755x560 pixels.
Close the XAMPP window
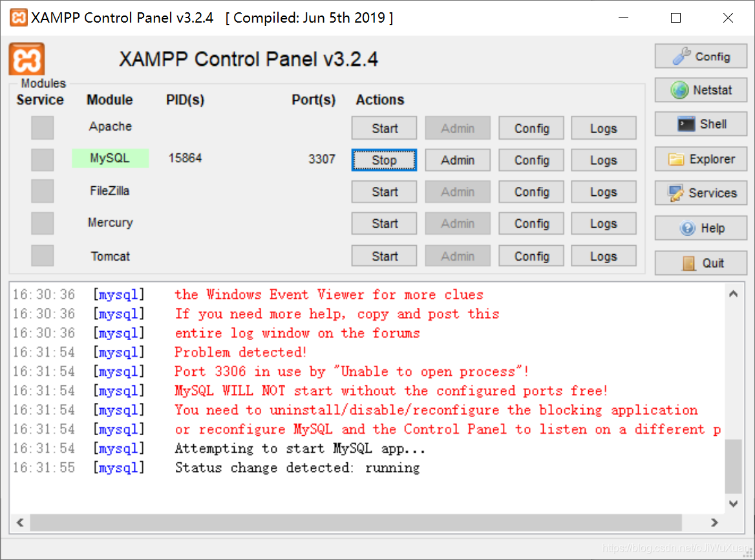[728, 18]
